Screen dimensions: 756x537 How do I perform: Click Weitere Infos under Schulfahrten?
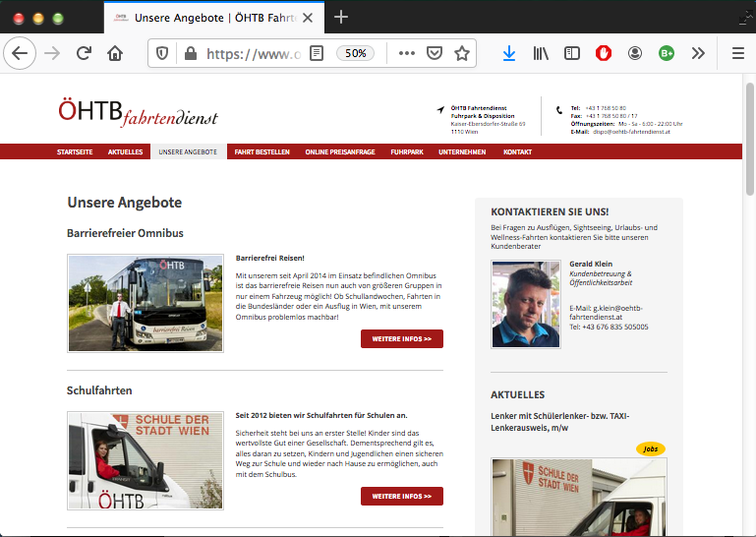click(x=402, y=496)
